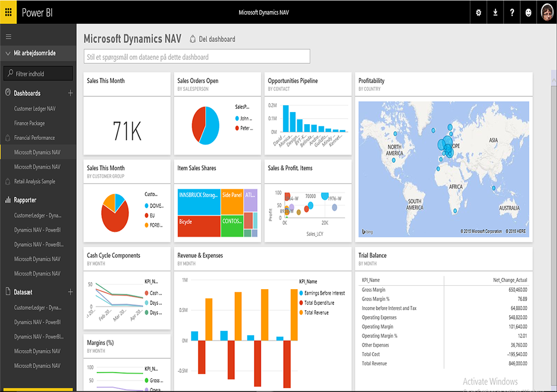
Task: Open the Retail Analysis Sample dashboard
Action: pos(35,181)
